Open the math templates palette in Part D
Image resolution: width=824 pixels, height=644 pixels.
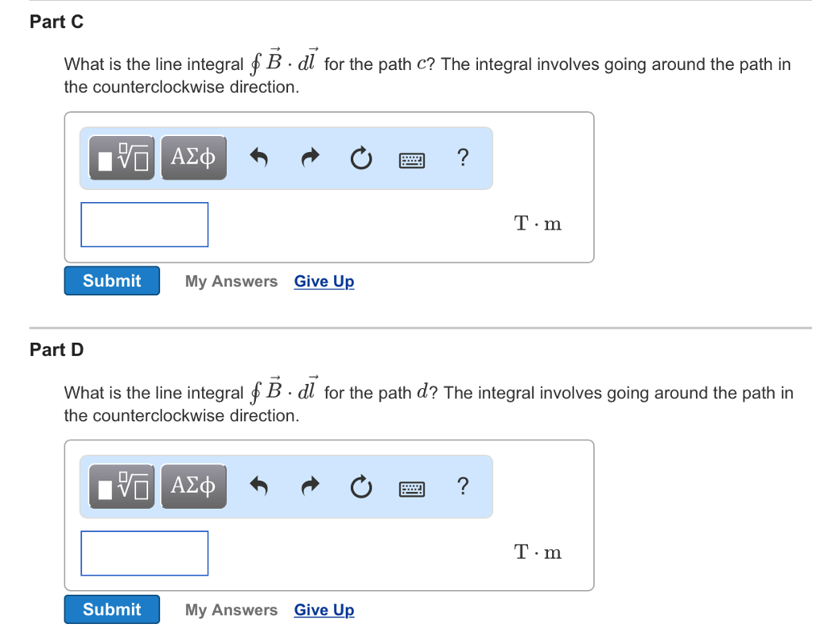point(120,485)
